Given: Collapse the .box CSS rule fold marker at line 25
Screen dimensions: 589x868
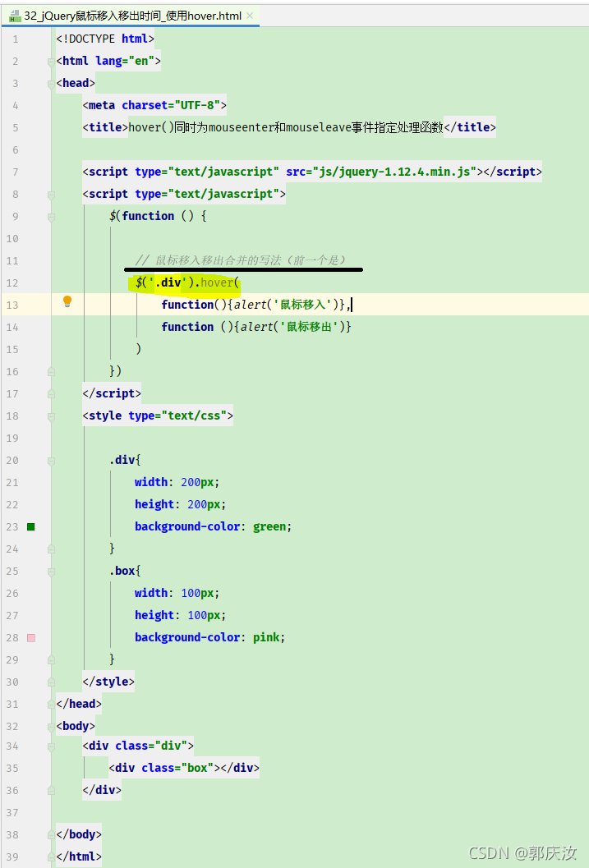Looking at the screenshot, I should (x=51, y=572).
